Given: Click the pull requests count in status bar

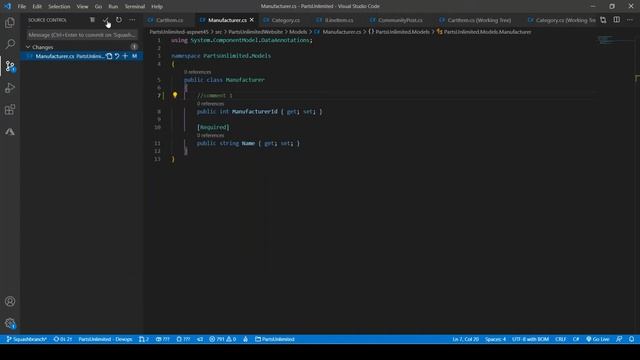Looking at the screenshot, I should pos(144,339).
